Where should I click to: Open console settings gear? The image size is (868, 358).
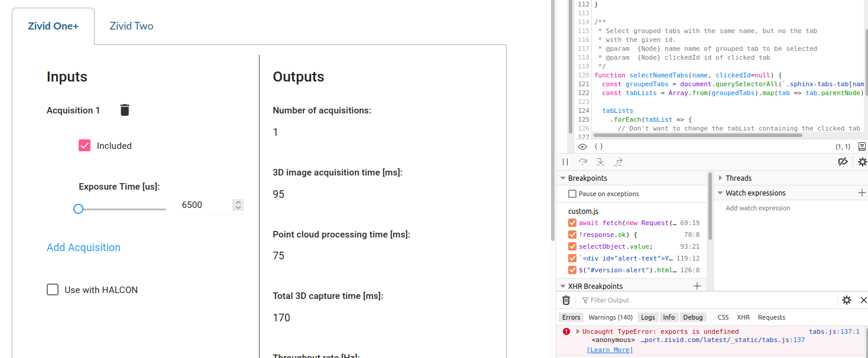[847, 300]
